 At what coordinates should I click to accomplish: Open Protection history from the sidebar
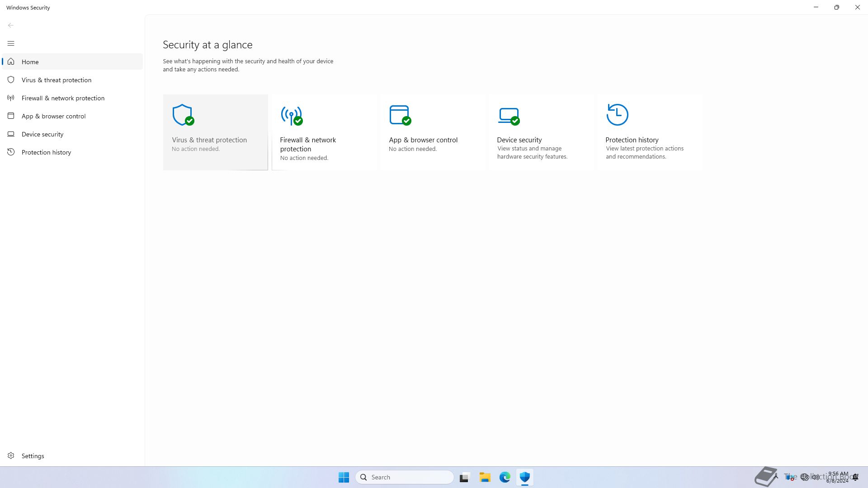(46, 152)
